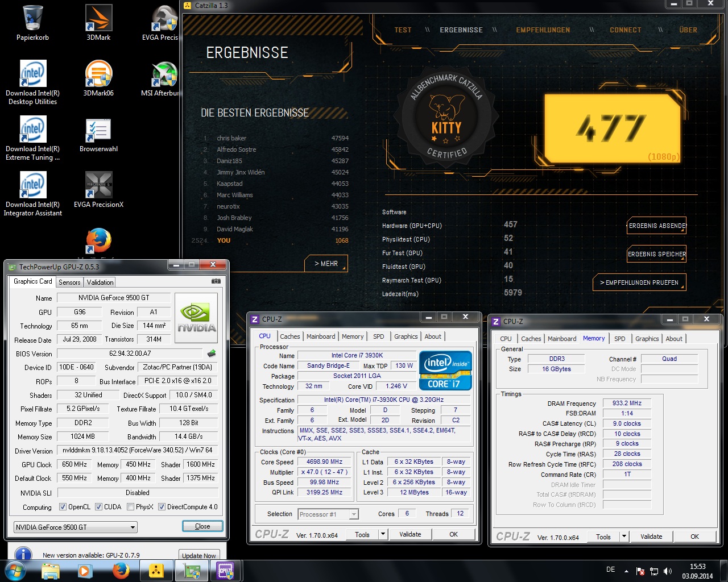Open Download Intel(R) Extreme Tuning shortcut
728x582 pixels.
(x=33, y=138)
